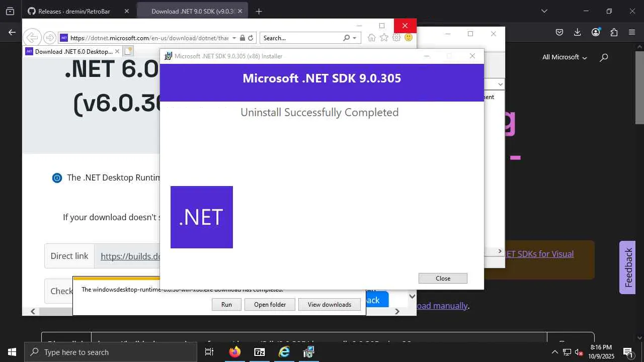Click the Microsoft site search icon in Firefox
Screen dimensions: 644x362
pos(604,57)
